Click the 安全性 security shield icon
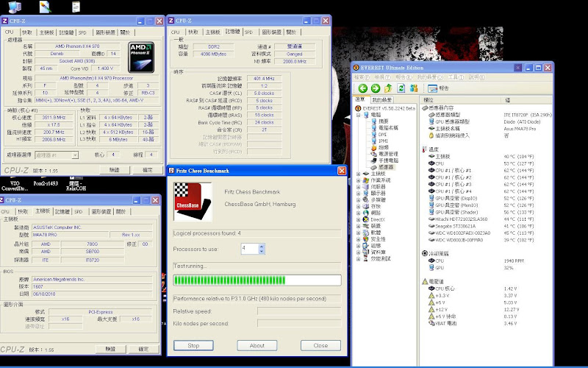The height and width of the screenshot is (368, 588). (365, 238)
